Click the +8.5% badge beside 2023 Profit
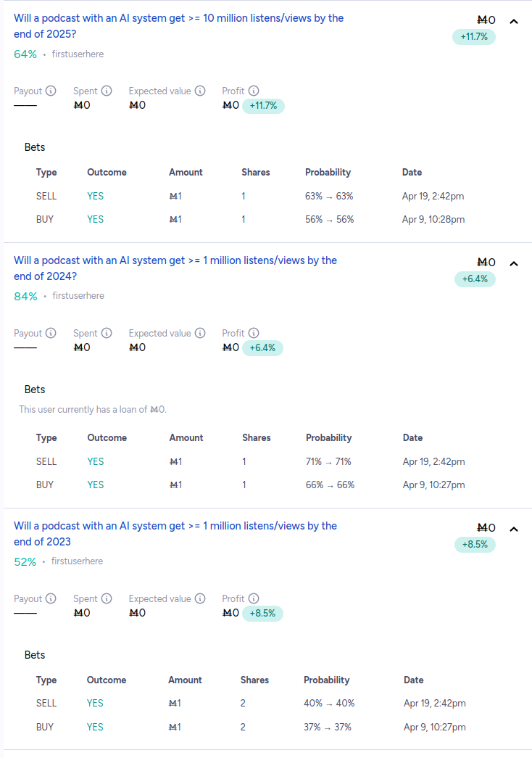532x758 pixels. tap(262, 614)
